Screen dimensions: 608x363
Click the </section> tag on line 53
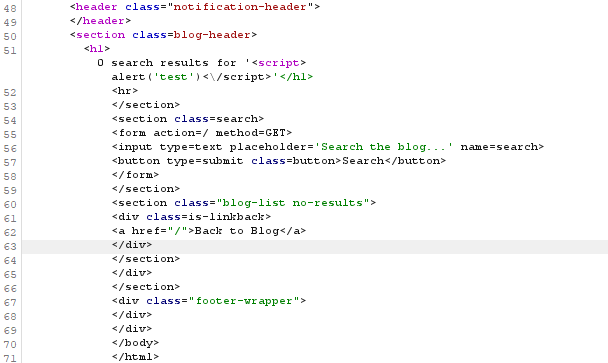tap(146, 105)
